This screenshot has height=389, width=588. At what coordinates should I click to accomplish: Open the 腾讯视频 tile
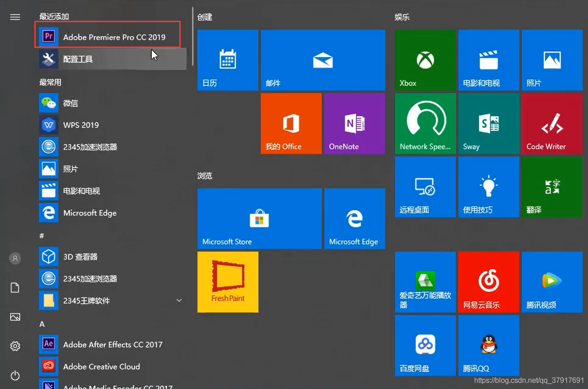(x=552, y=282)
